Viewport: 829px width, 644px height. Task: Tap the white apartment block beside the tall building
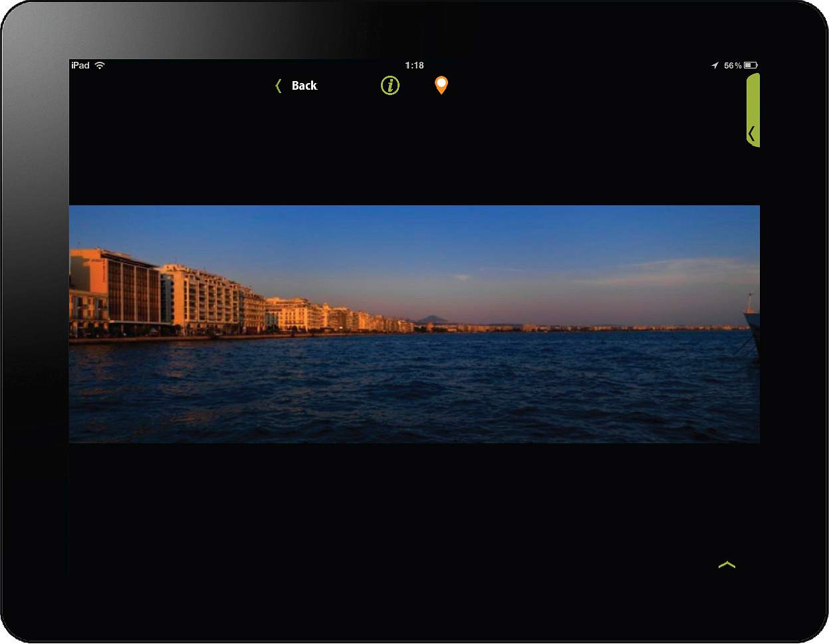[x=199, y=299]
